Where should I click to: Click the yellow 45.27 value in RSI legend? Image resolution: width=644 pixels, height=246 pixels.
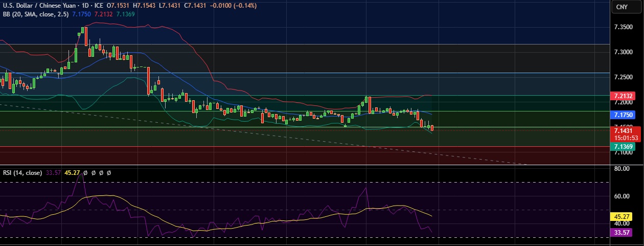pyautogui.click(x=73, y=173)
